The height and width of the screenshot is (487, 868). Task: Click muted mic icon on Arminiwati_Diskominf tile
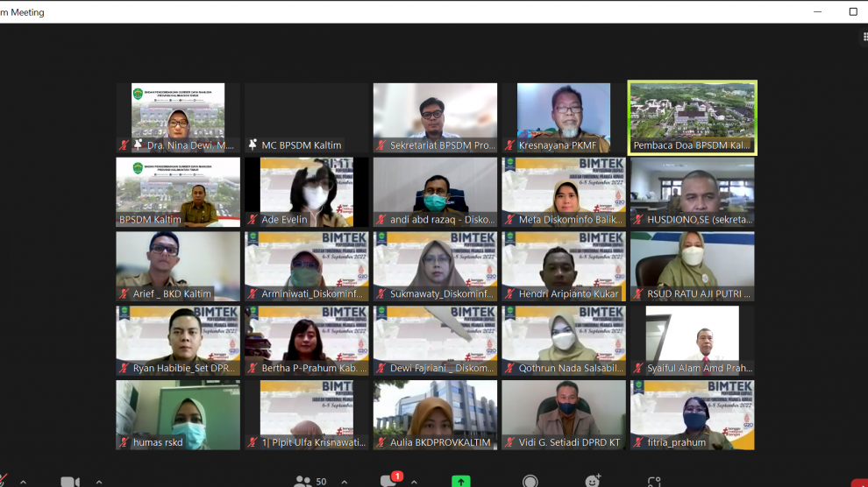click(x=253, y=294)
